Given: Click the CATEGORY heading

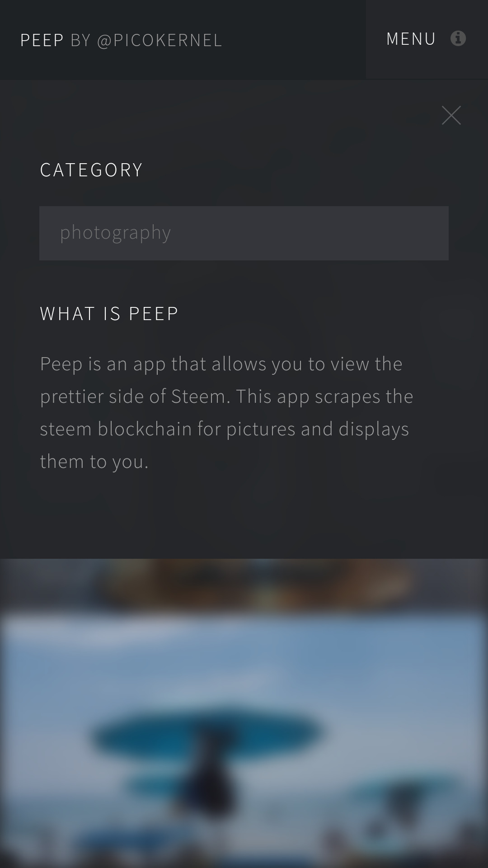Looking at the screenshot, I should (x=91, y=170).
